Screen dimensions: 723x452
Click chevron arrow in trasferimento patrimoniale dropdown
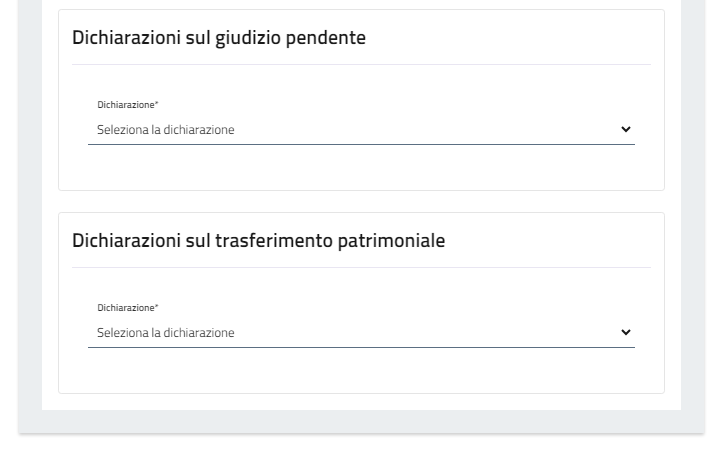[x=626, y=332]
